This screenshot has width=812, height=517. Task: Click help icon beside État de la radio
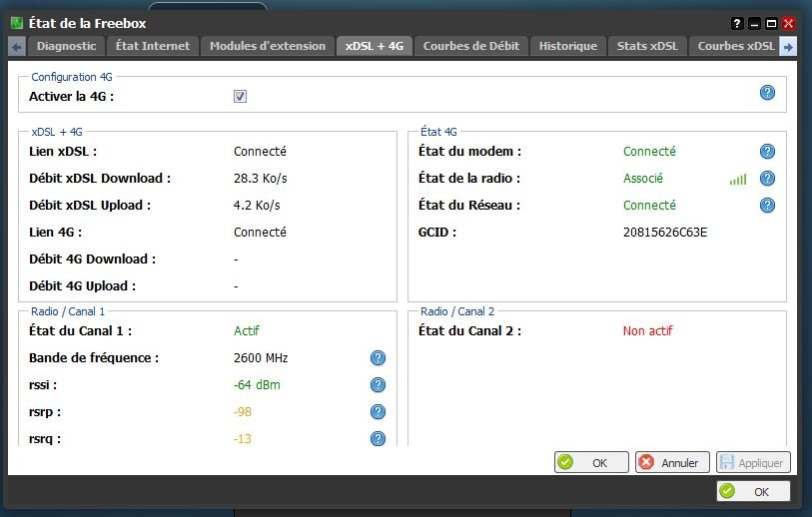tap(767, 179)
